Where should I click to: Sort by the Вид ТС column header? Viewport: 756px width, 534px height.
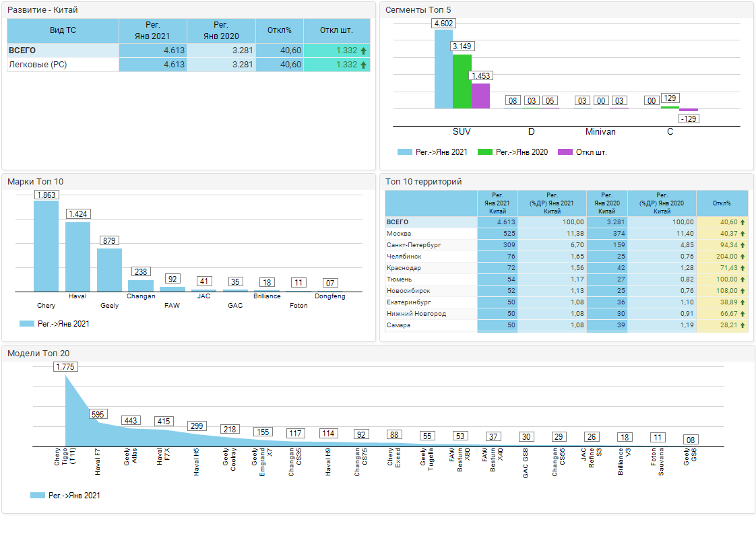[x=63, y=31]
